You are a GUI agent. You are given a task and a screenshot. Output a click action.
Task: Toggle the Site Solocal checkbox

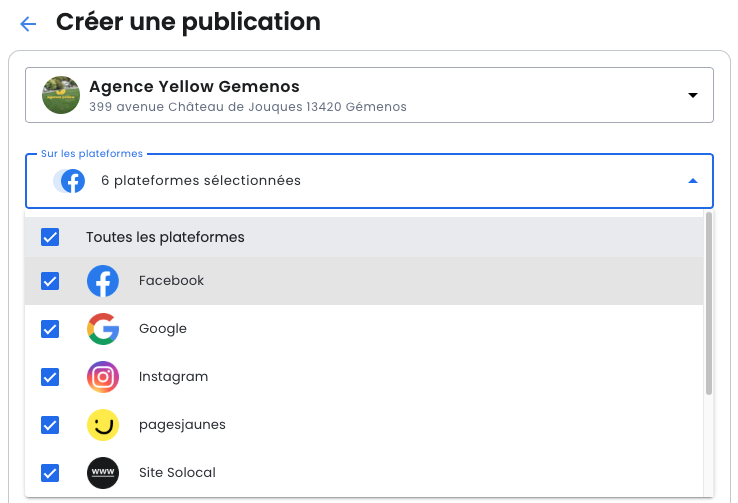click(50, 472)
